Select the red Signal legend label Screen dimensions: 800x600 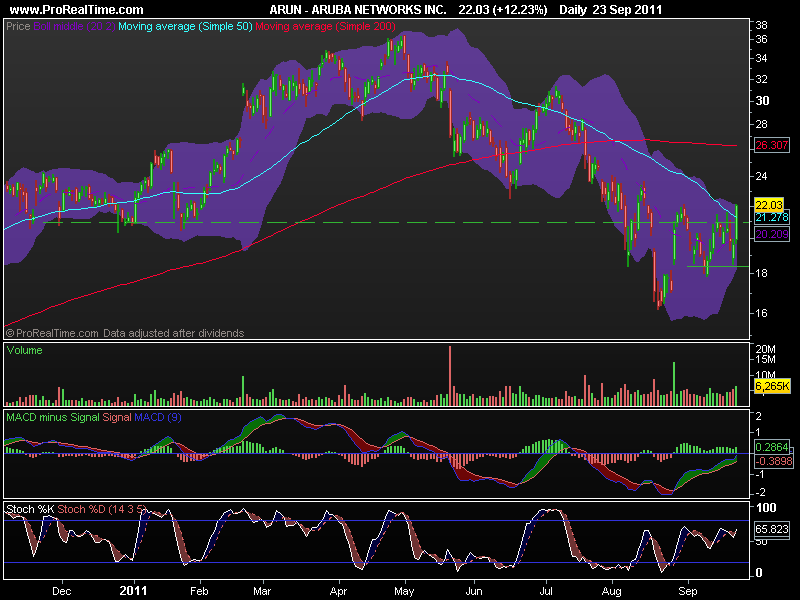(117, 417)
